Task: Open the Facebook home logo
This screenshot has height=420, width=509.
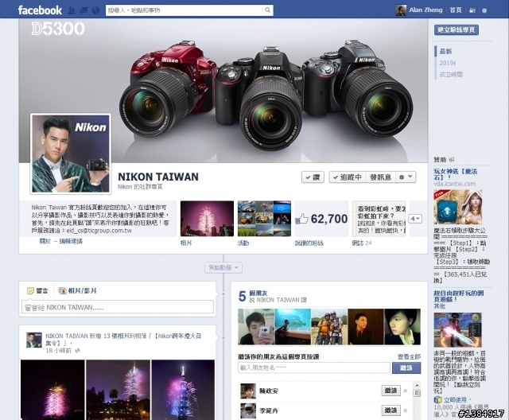Action: tap(40, 10)
